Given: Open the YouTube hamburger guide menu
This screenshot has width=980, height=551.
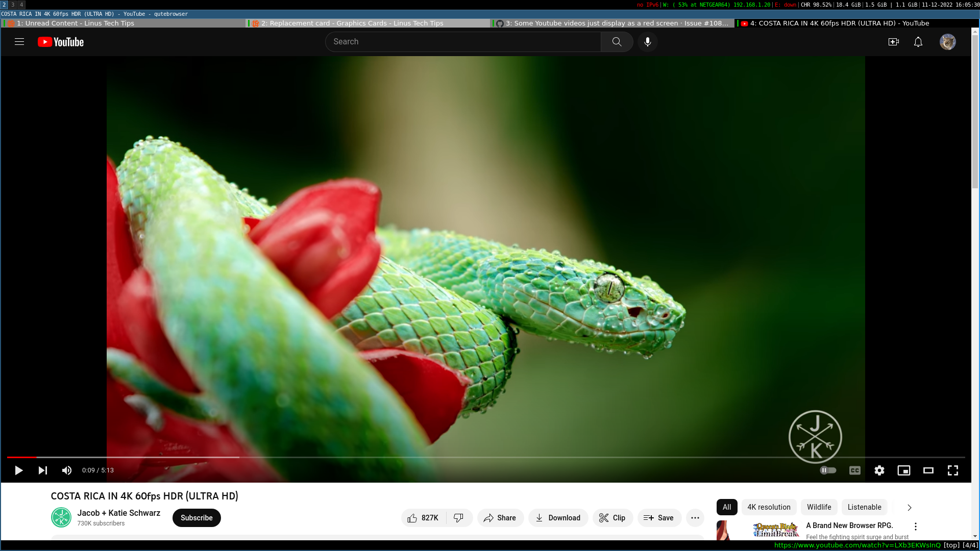Looking at the screenshot, I should 19,42.
